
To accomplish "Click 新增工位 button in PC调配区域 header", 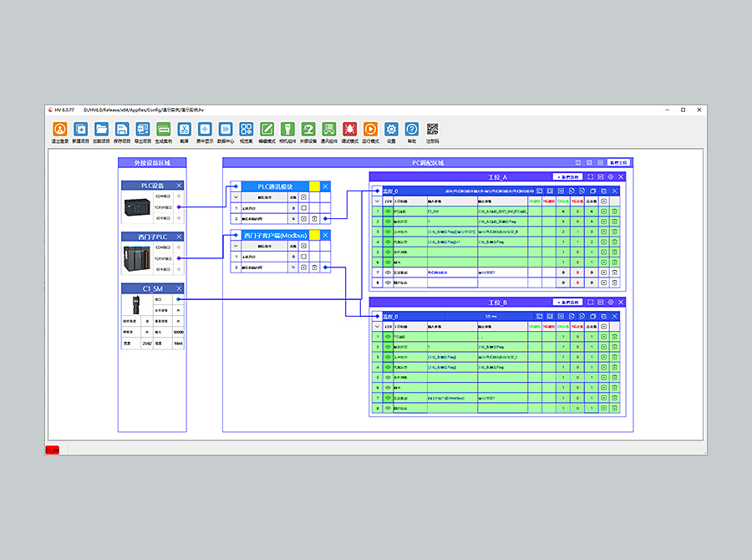I will click(618, 162).
